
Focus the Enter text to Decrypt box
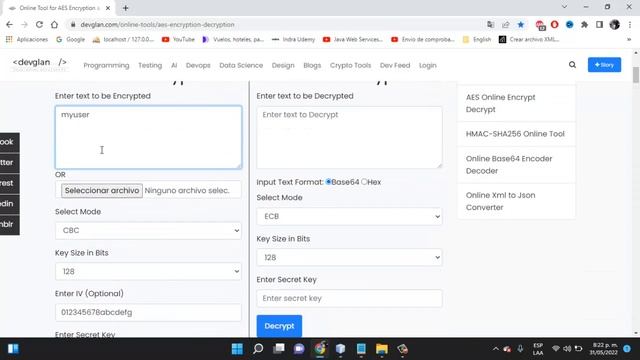[349, 137]
